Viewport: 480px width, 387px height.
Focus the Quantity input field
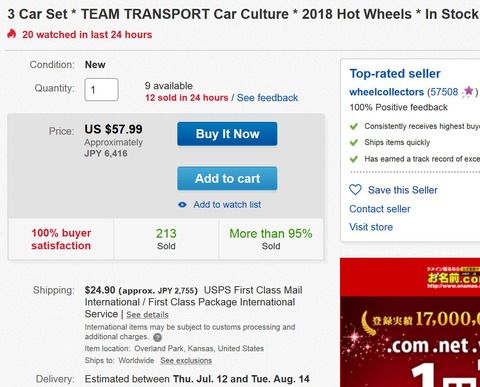pyautogui.click(x=101, y=89)
